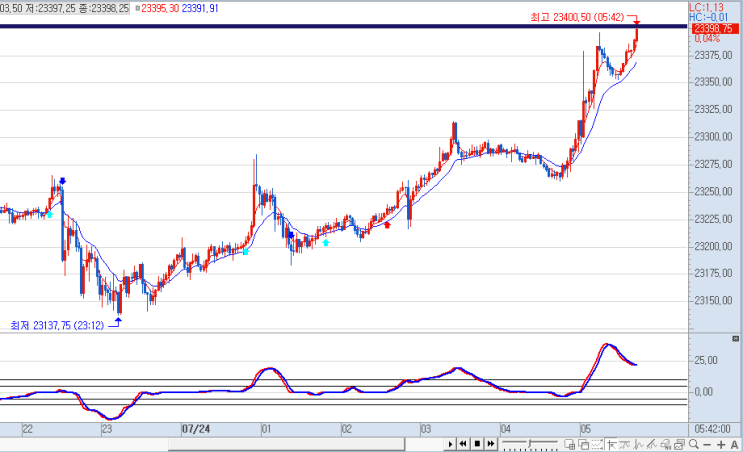Image resolution: width=743 pixels, height=452 pixels.
Task: Click the 04 hour label on time axis
Action: tap(506, 429)
